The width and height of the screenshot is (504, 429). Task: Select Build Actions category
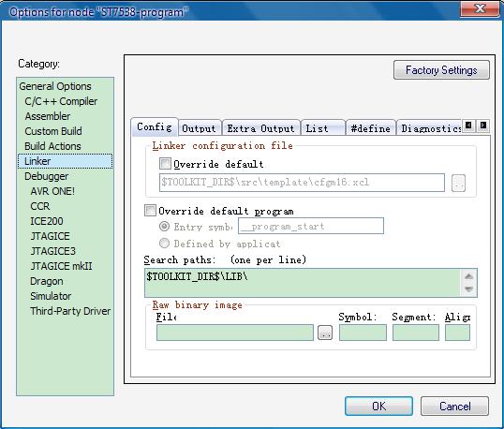click(52, 146)
